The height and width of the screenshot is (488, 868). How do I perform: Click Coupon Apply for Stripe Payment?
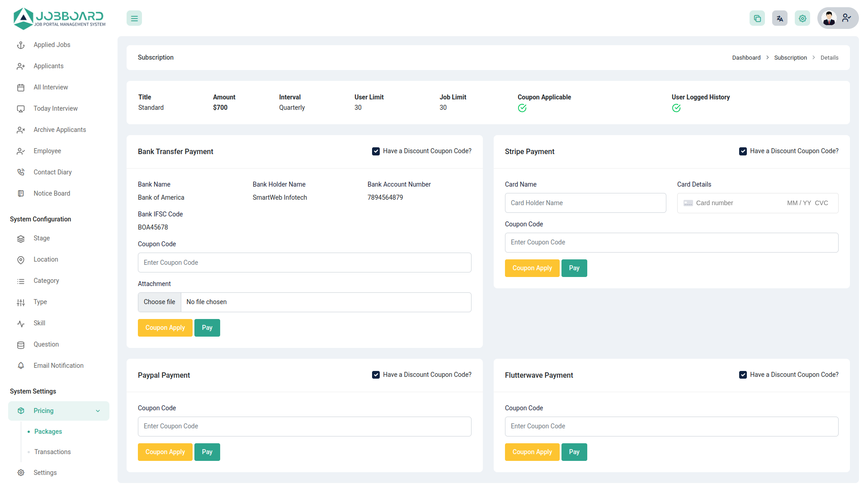(532, 268)
